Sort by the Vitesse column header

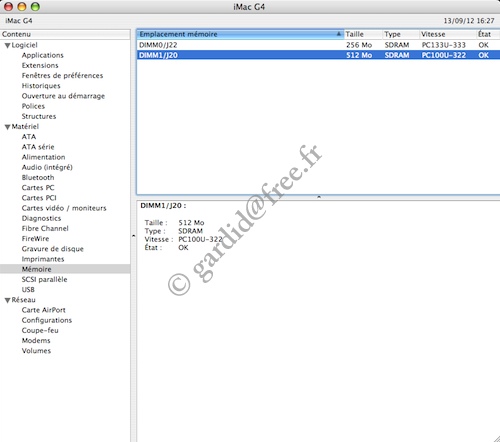[447, 34]
